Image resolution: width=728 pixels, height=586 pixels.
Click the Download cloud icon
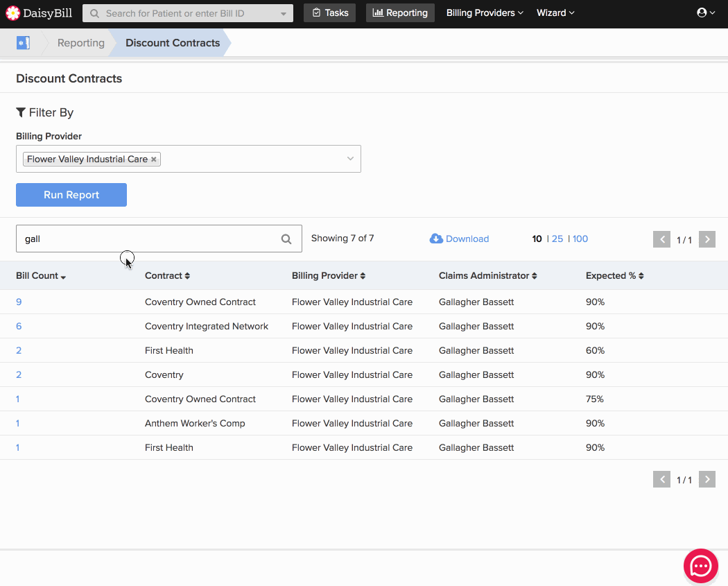tap(436, 239)
